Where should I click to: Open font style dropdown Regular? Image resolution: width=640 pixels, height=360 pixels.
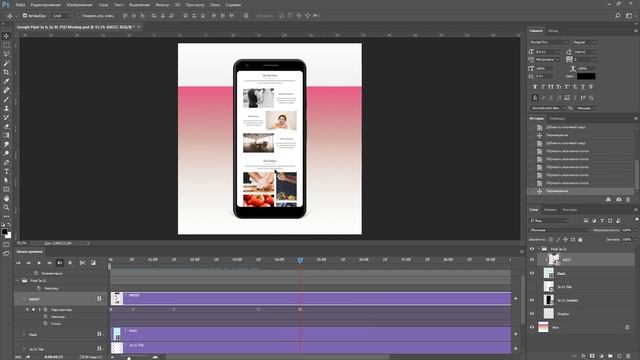(584, 42)
